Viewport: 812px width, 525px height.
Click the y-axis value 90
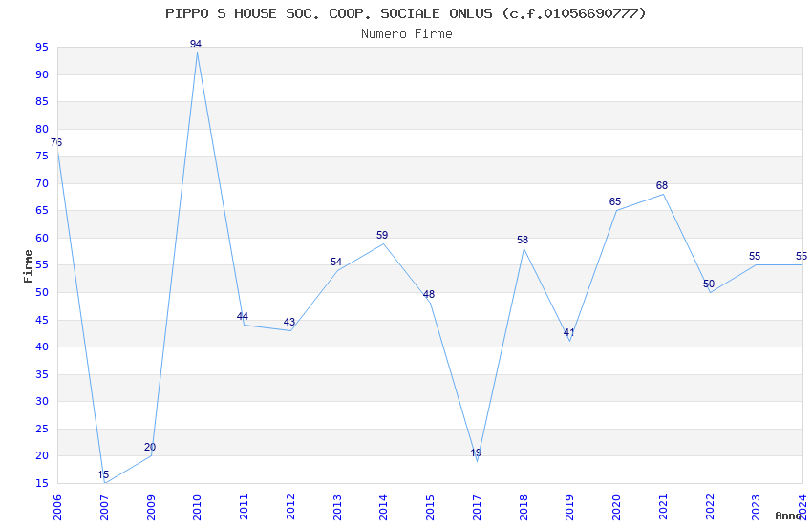[x=42, y=74]
